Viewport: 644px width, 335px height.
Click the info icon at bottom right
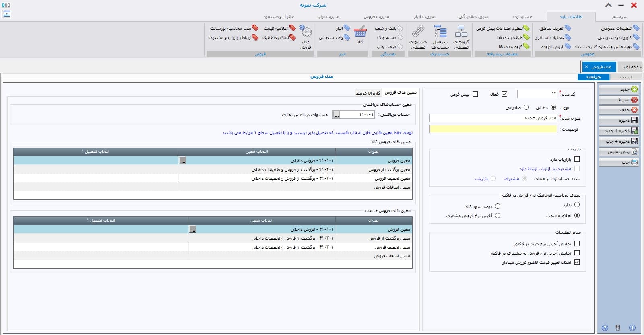(x=632, y=328)
